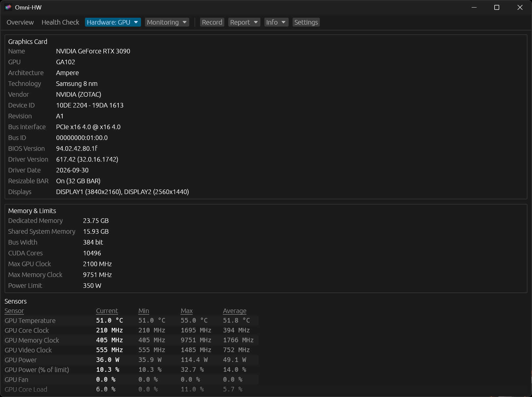The width and height of the screenshot is (532, 397).
Task: Expand the Hardware: GPU dropdown
Action: pos(113,22)
